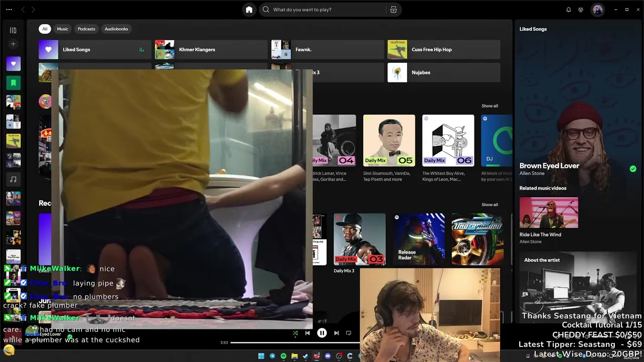The image size is (644, 362).
Task: Open Local Files music note in sidebar
Action: 13,179
